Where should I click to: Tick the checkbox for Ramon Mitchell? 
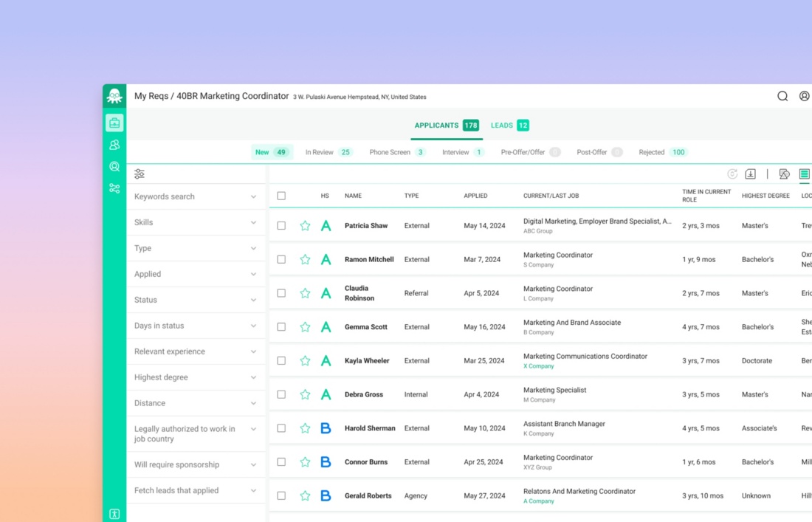click(x=281, y=260)
